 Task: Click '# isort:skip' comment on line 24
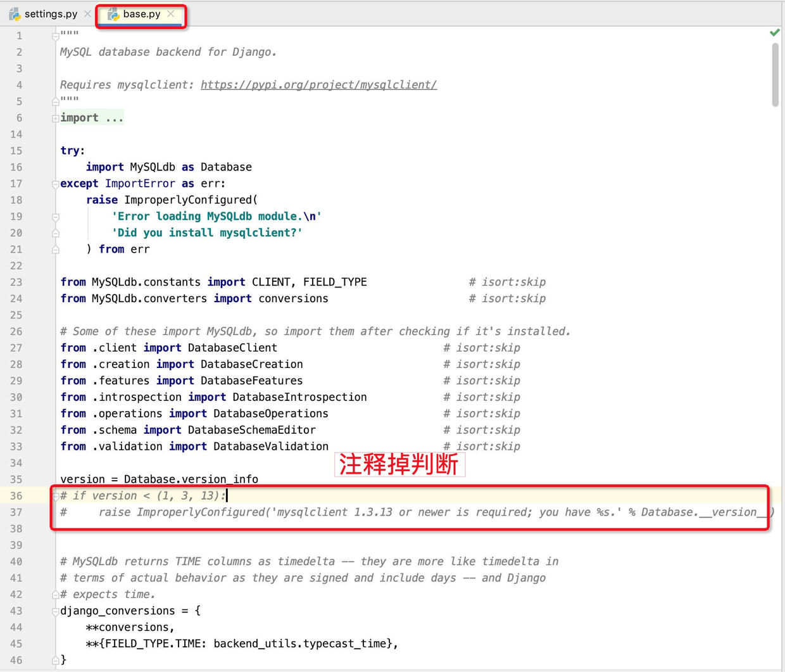coord(507,299)
